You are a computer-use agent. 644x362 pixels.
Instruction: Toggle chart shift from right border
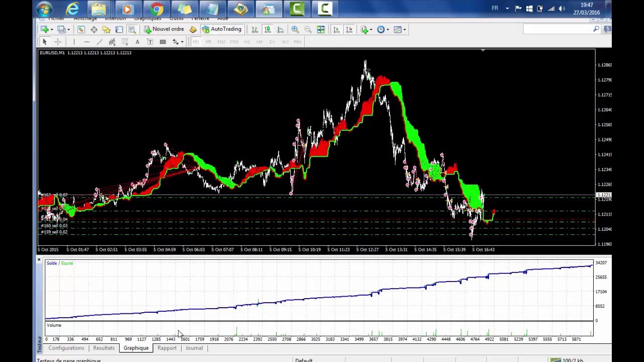(349, 29)
